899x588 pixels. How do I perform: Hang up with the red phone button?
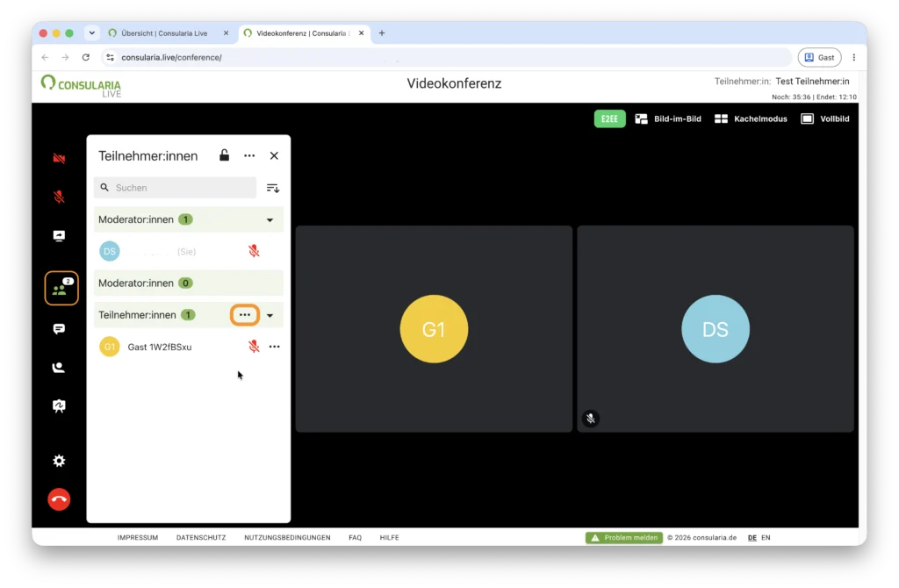[59, 499]
